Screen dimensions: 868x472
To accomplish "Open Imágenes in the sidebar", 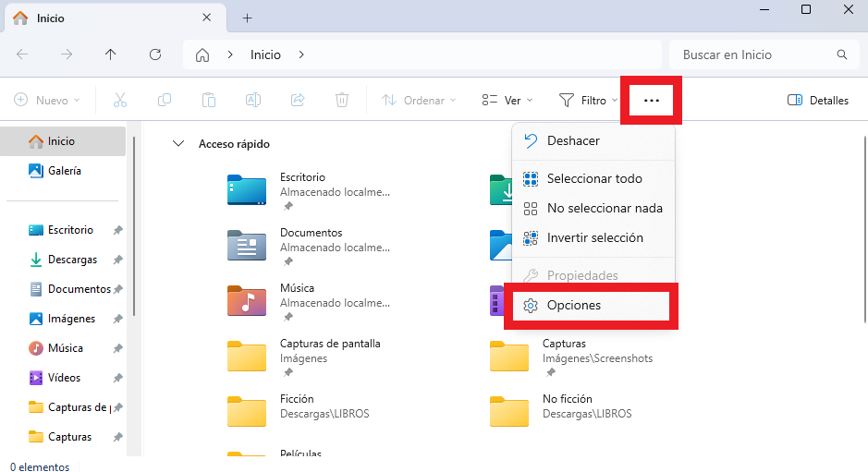I will coord(71,319).
